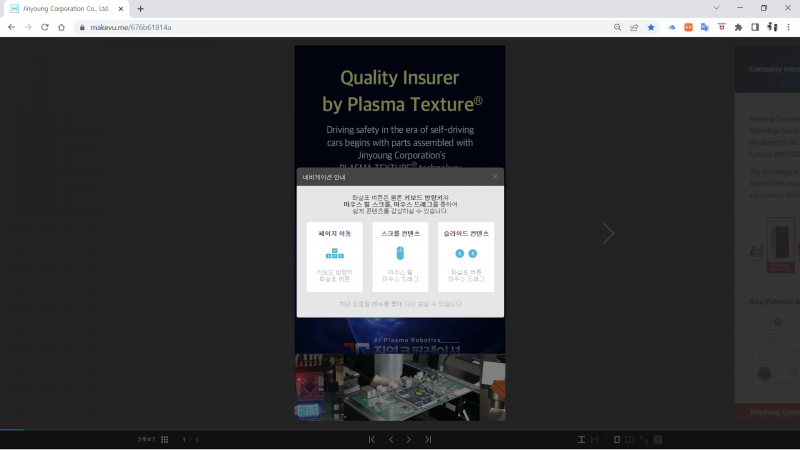Click the navigation guide dialog title
Viewport: 800px width, 450px height.
point(324,177)
